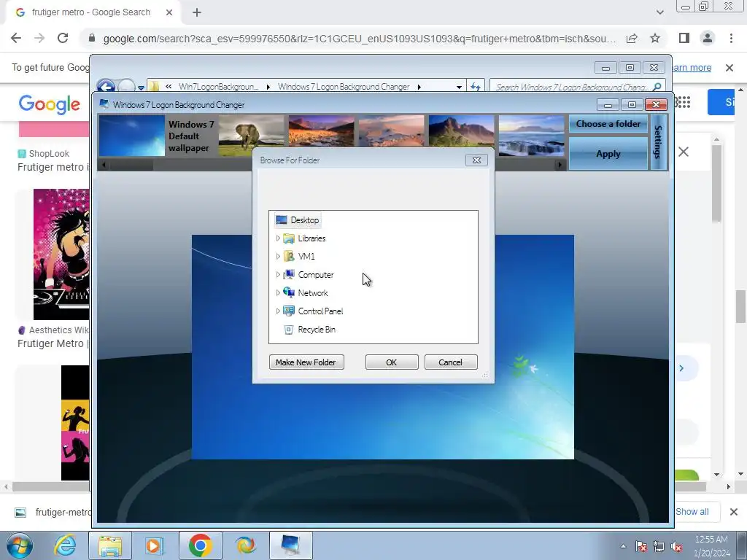Select Control Panel in tree
Image resolution: width=747 pixels, height=560 pixels.
coord(320,311)
